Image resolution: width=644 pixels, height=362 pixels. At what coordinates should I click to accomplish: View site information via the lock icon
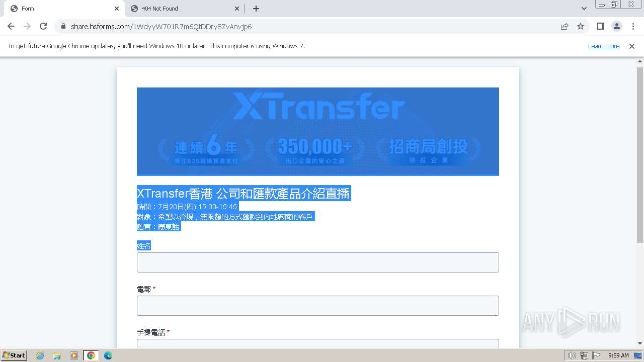(63, 27)
